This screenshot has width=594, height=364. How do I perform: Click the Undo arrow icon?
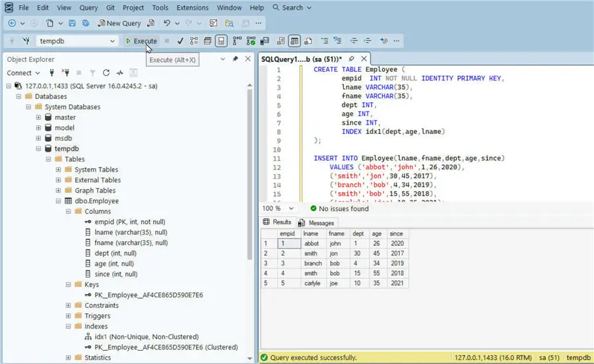click(167, 23)
